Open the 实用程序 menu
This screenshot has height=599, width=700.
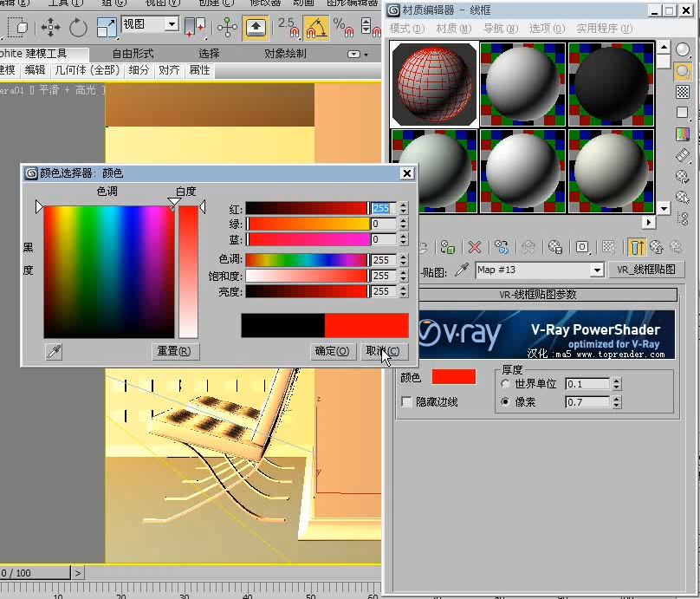[605, 29]
